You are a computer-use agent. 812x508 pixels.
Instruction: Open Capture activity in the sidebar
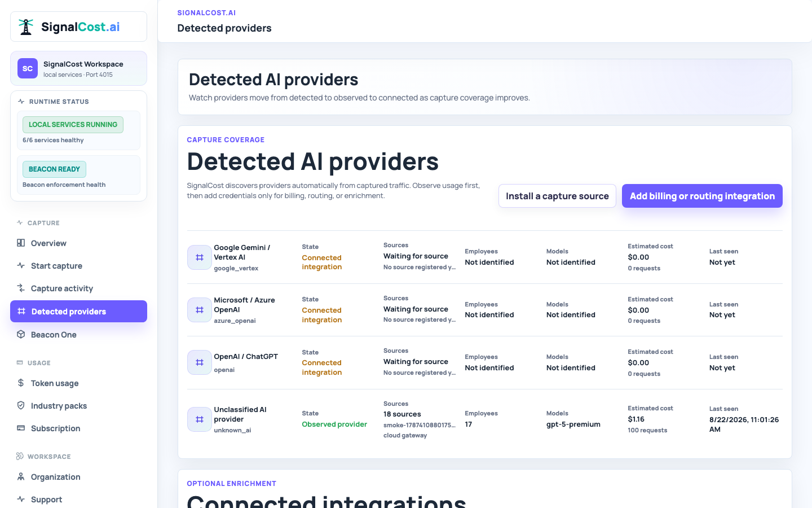coord(78,288)
